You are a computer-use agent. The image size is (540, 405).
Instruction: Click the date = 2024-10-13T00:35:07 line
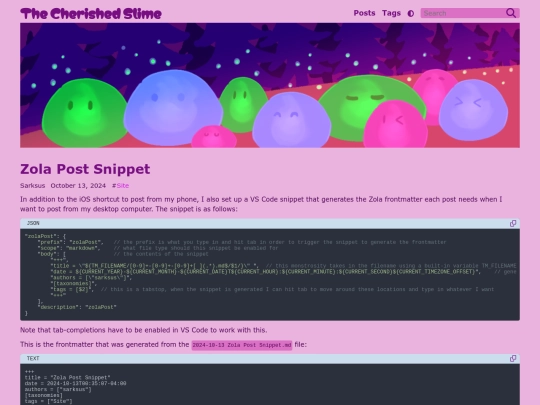(75, 383)
